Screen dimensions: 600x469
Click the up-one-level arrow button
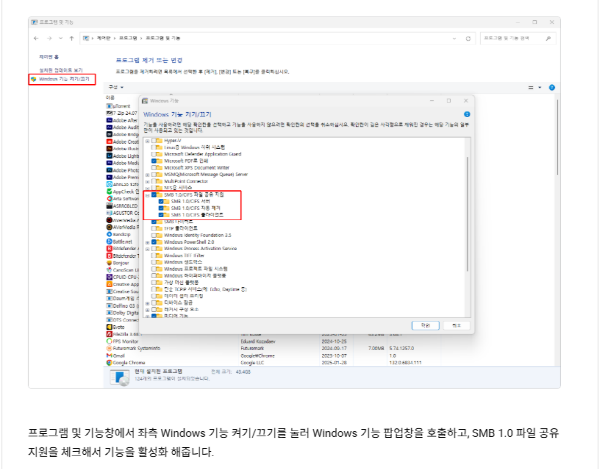[71, 38]
